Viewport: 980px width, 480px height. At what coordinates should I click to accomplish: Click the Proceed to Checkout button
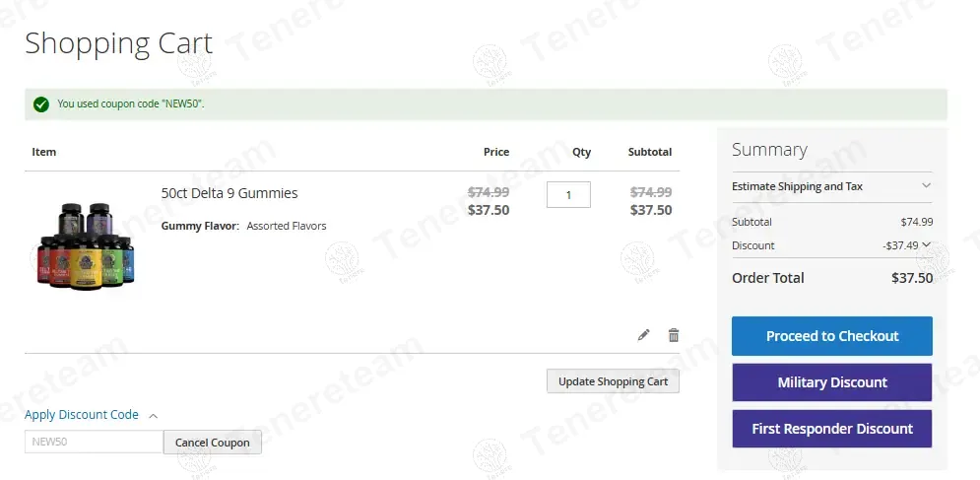coord(831,336)
